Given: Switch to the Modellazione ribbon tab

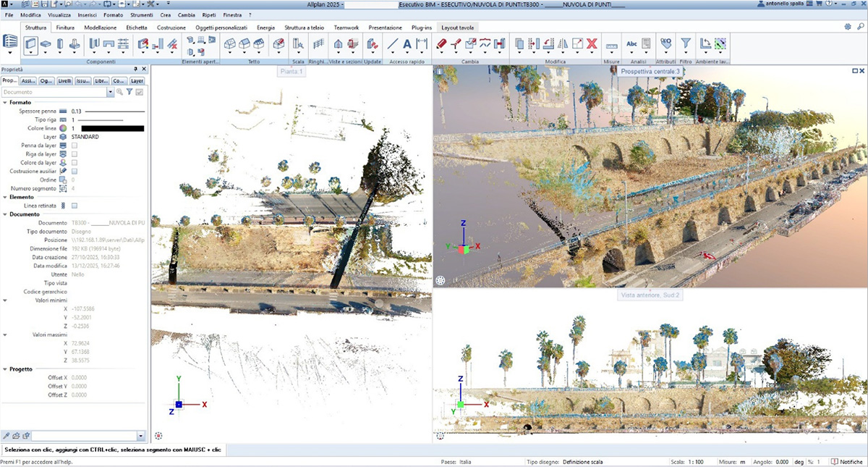Looking at the screenshot, I should click(101, 28).
